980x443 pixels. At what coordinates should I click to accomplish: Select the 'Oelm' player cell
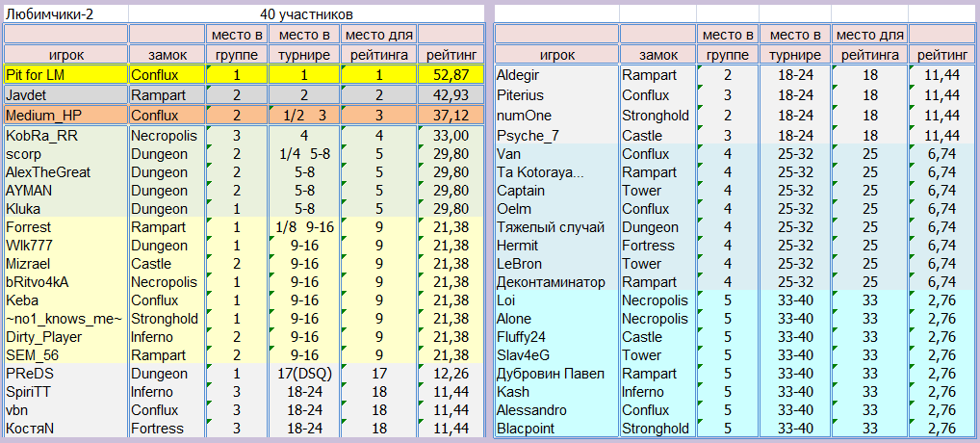pos(556,208)
